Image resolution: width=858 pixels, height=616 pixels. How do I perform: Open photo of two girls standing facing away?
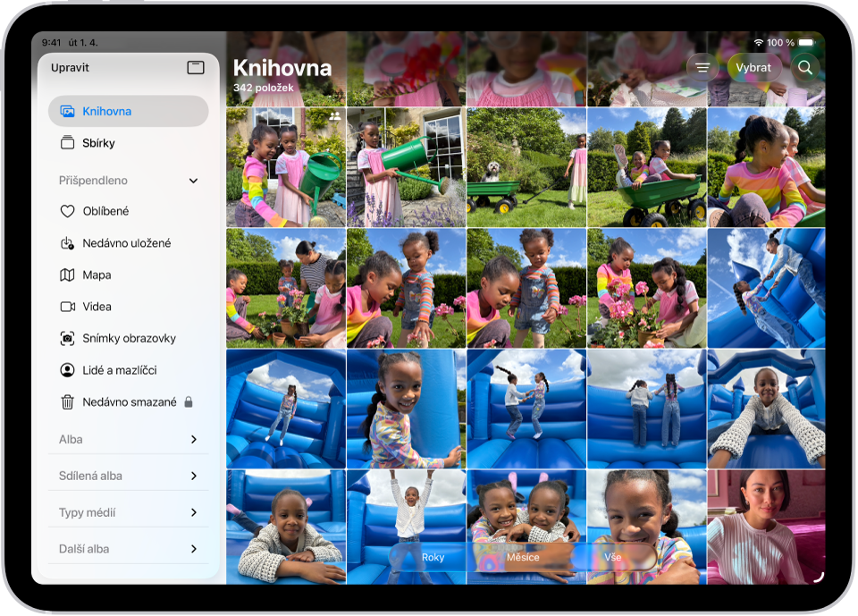(647, 409)
